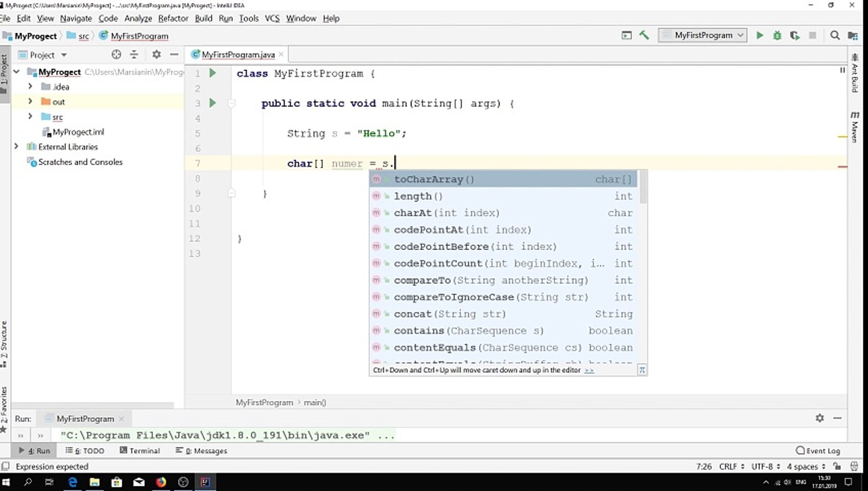Open the TODO tool window
Viewport: 868px width, 491px height.
click(85, 451)
